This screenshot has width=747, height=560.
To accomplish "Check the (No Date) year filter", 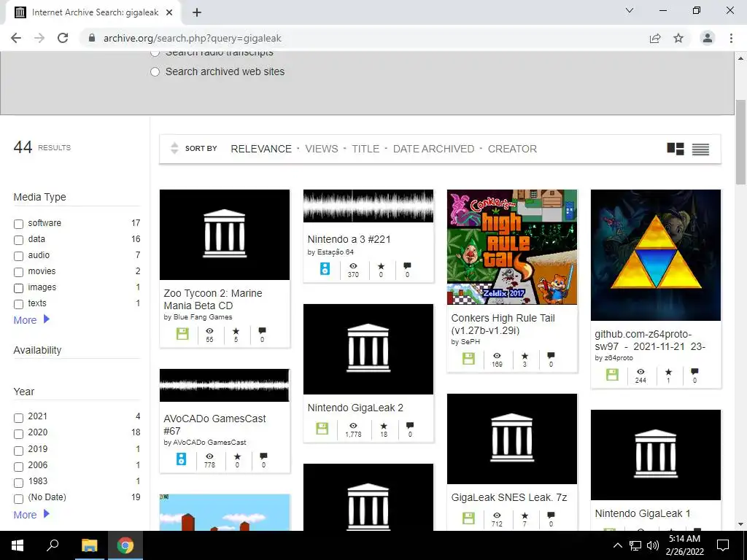I will click(x=18, y=499).
